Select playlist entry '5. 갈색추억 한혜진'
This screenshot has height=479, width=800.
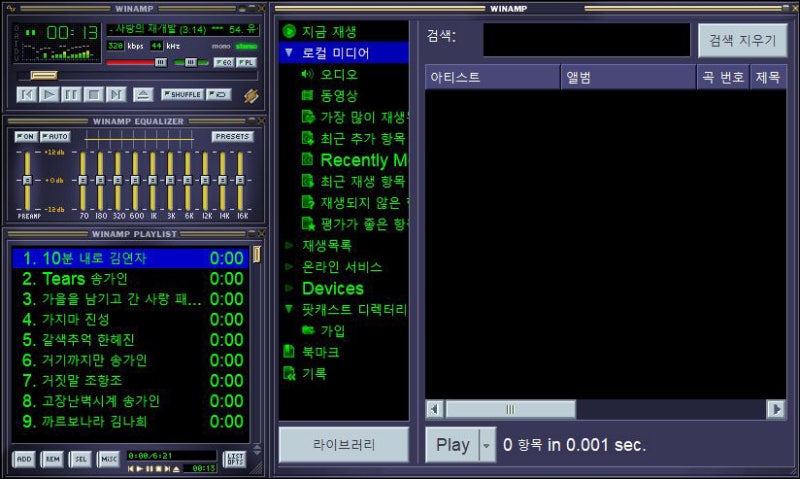131,340
